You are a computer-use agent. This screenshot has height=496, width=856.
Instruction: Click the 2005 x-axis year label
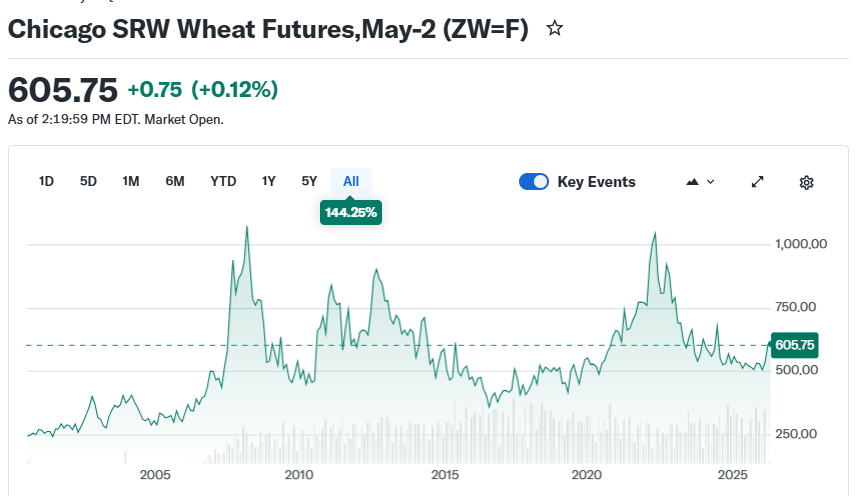[155, 474]
